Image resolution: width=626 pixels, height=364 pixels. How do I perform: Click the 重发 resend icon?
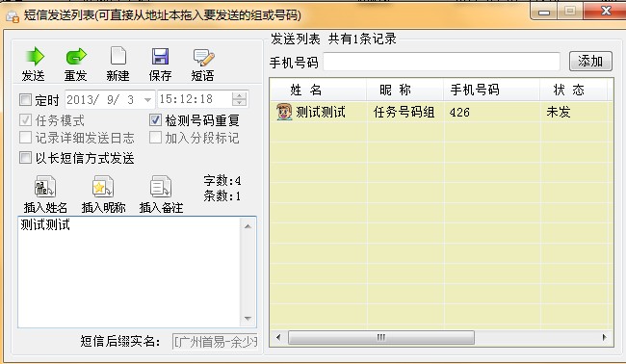76,57
